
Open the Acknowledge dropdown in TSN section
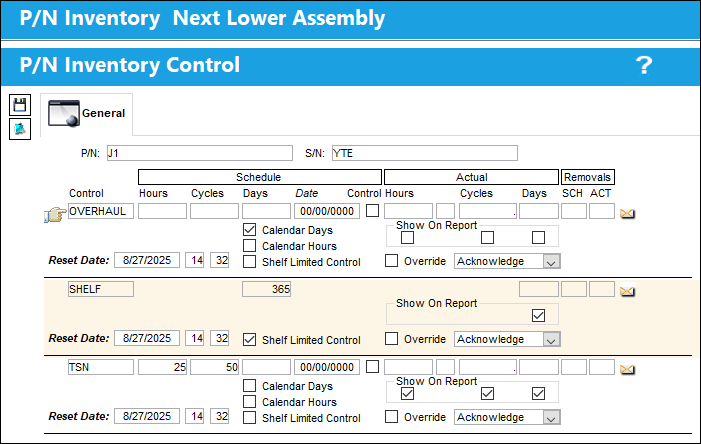507,417
